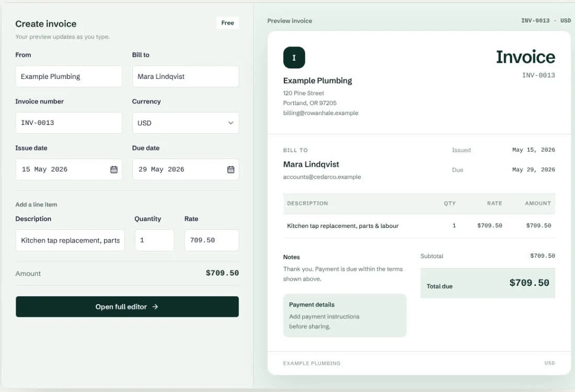Click the Create invoice heading

pos(46,24)
